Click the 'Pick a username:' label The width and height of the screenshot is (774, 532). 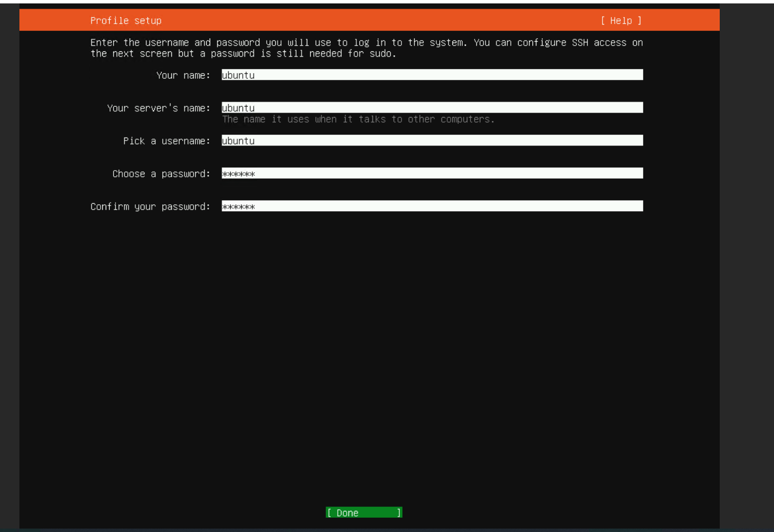pyautogui.click(x=166, y=141)
